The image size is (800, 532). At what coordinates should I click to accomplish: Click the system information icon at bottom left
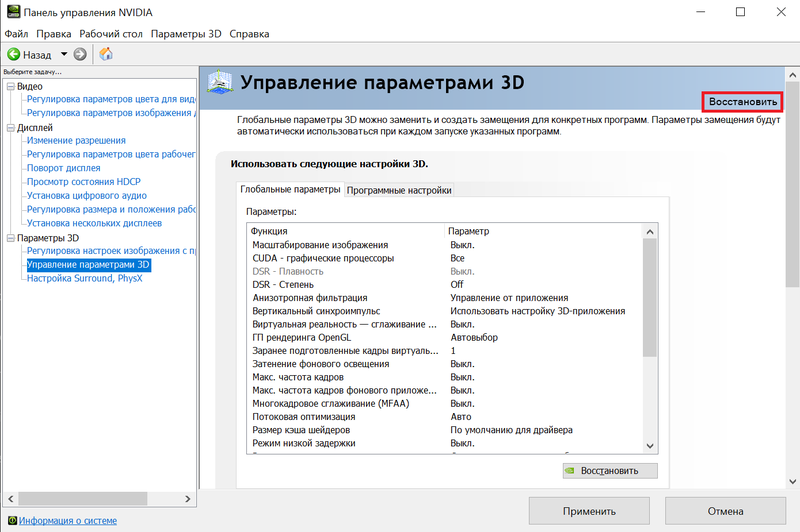pos(12,520)
